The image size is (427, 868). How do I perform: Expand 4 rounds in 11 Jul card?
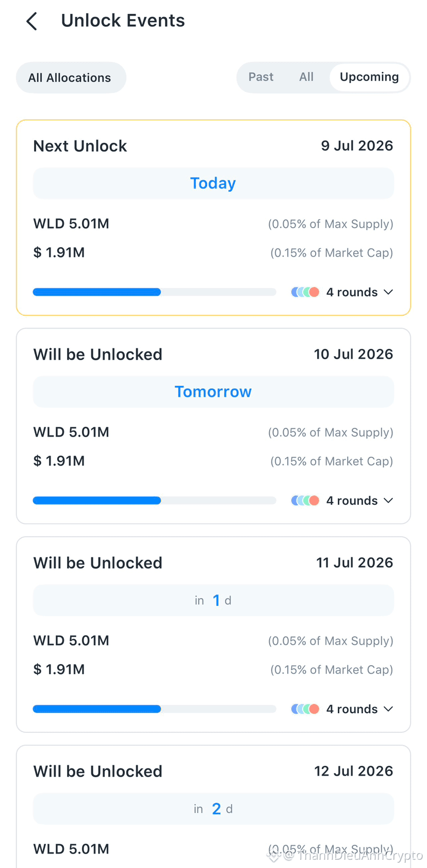point(352,709)
